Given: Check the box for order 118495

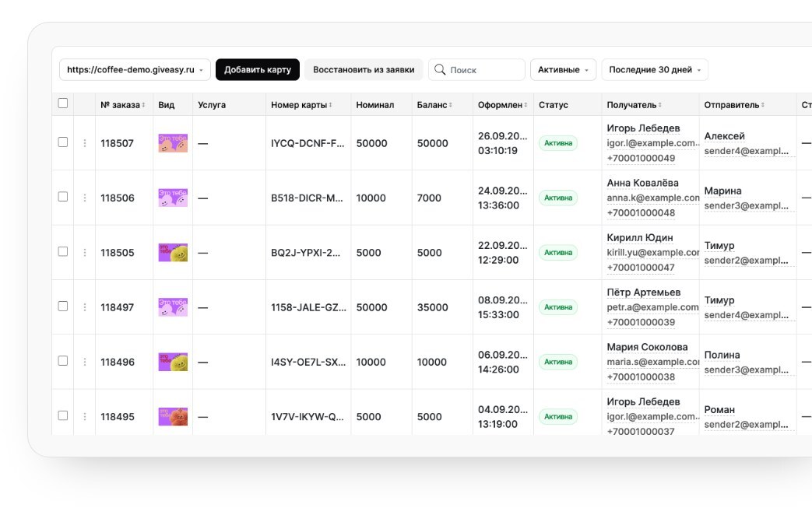Looking at the screenshot, I should [62, 415].
